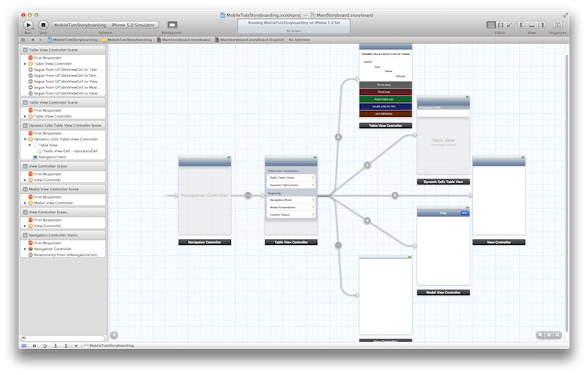Select the Version editor button

coord(509,25)
